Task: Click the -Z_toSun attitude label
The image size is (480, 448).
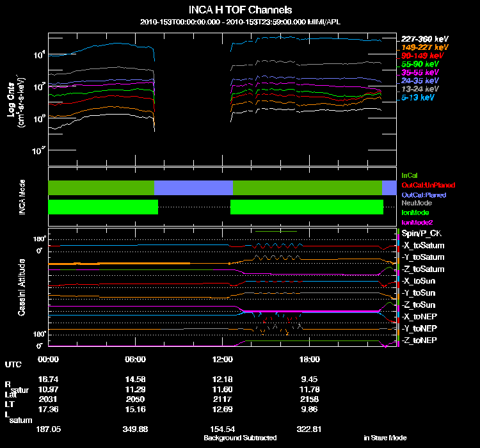Action: (x=420, y=305)
